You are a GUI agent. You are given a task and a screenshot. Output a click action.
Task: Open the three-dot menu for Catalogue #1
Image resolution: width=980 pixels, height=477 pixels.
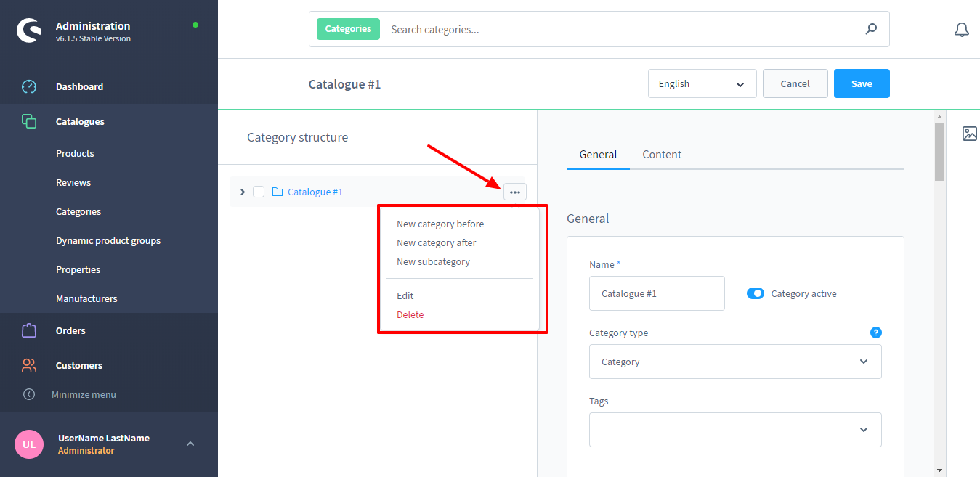click(x=514, y=192)
